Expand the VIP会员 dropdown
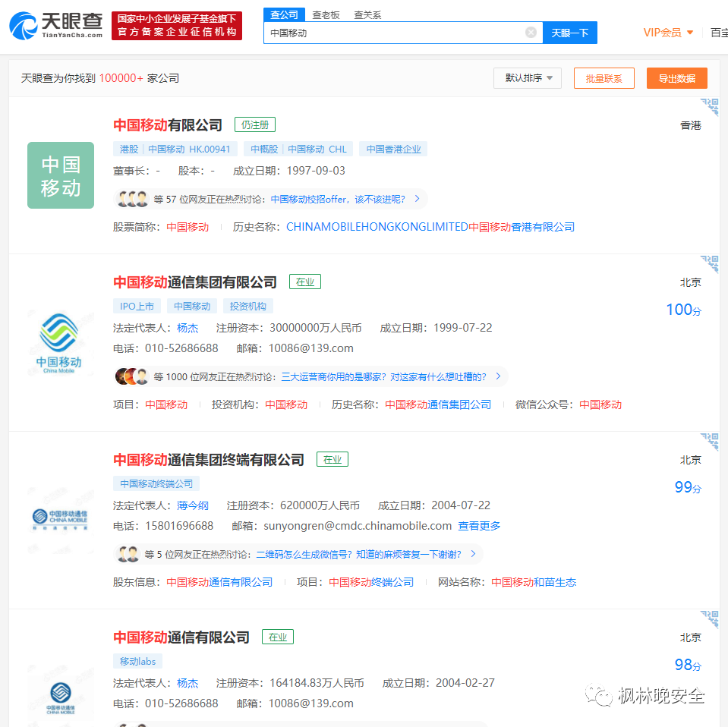 click(x=668, y=33)
